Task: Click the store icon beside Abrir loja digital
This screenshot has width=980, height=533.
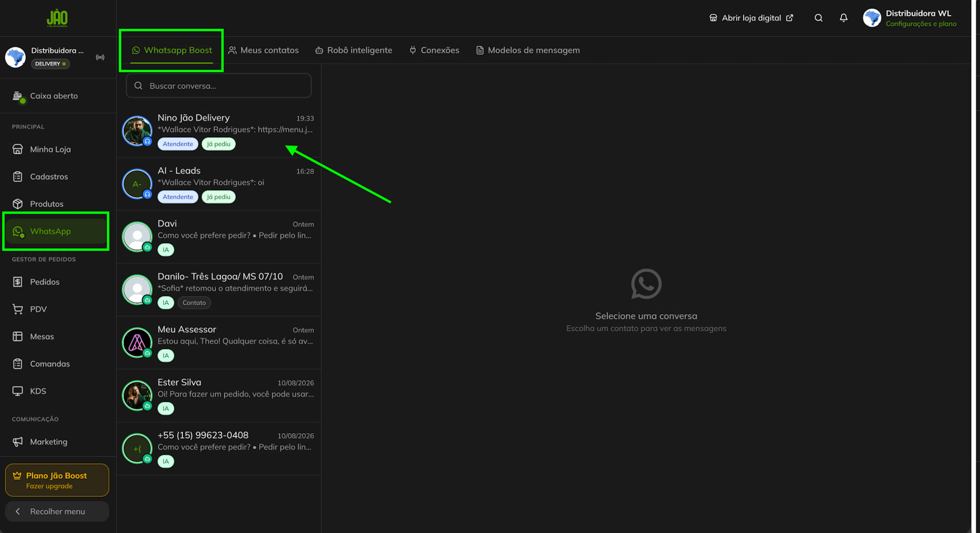Action: (x=713, y=18)
